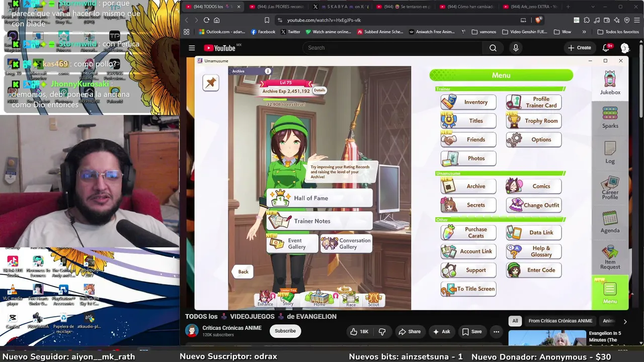Open the Twitter bookmark
Image resolution: width=644 pixels, height=362 pixels.
290,32
